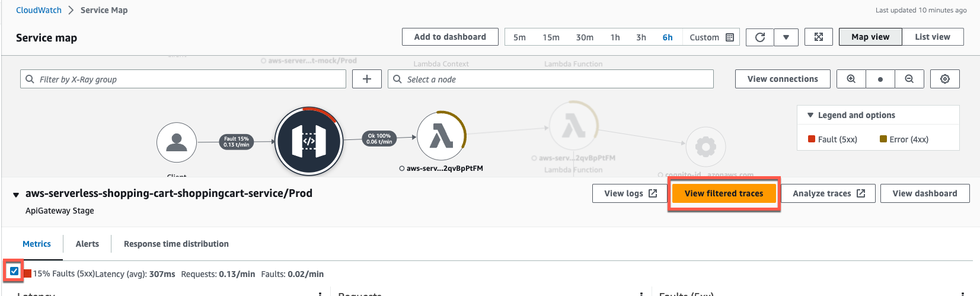The height and width of the screenshot is (296, 980).
Task: Open the Alerts tab
Action: pyautogui.click(x=87, y=244)
